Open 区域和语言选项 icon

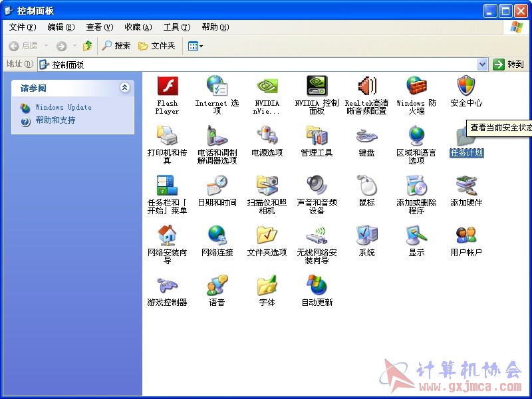click(417, 136)
